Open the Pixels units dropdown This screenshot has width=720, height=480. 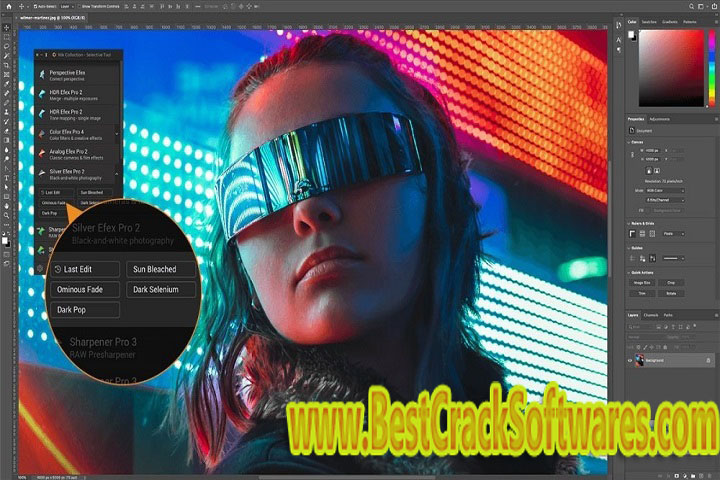tap(674, 234)
